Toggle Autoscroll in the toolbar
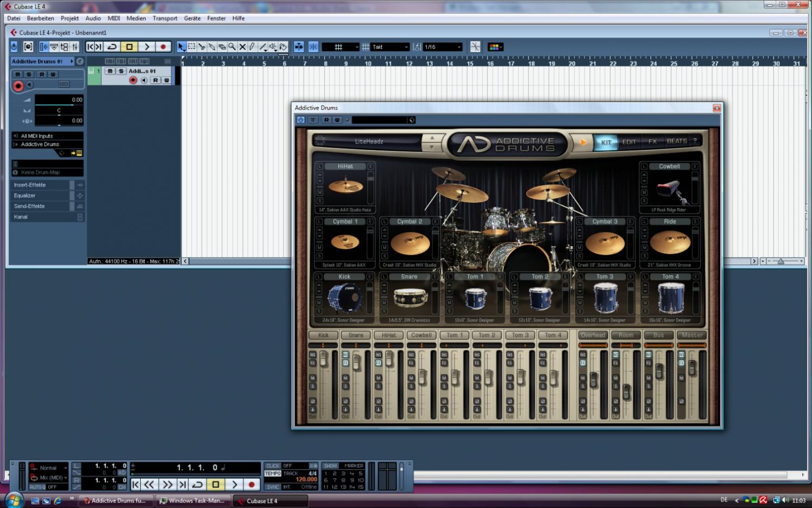 click(x=299, y=47)
